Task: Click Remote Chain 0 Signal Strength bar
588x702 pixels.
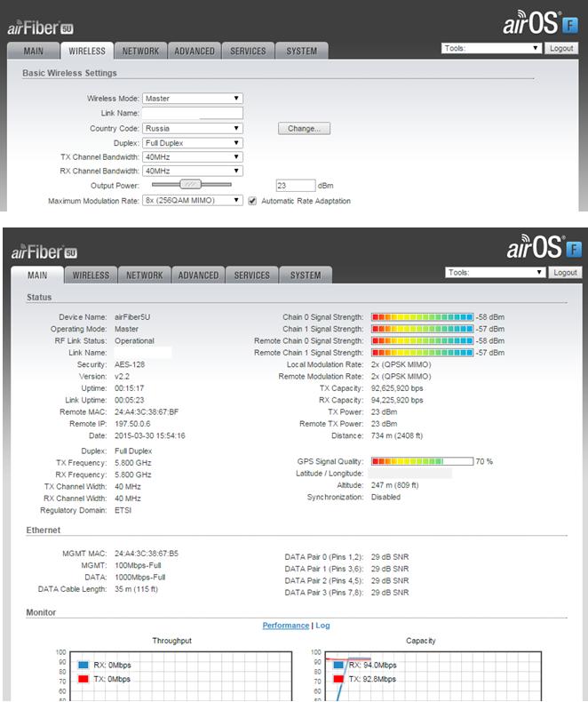Action: 422,340
